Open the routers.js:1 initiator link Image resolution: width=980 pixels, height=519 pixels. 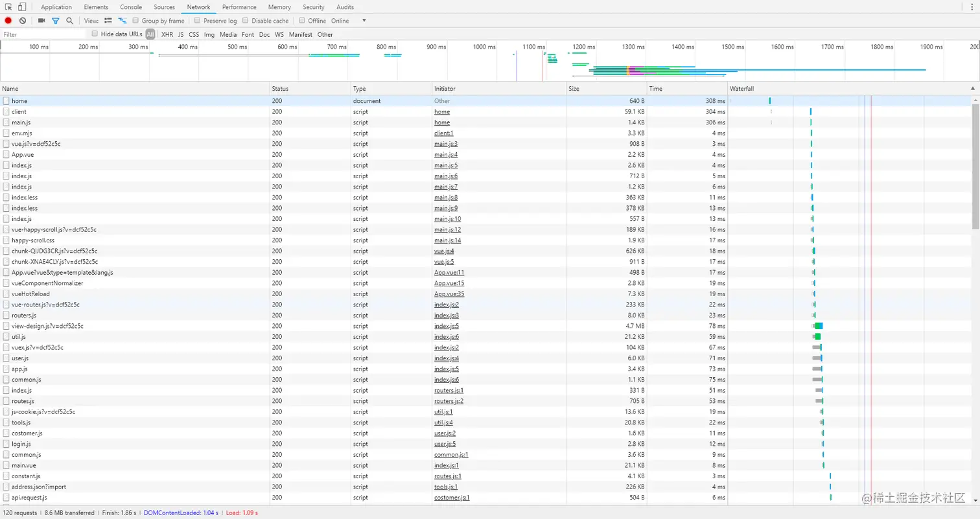click(x=449, y=390)
